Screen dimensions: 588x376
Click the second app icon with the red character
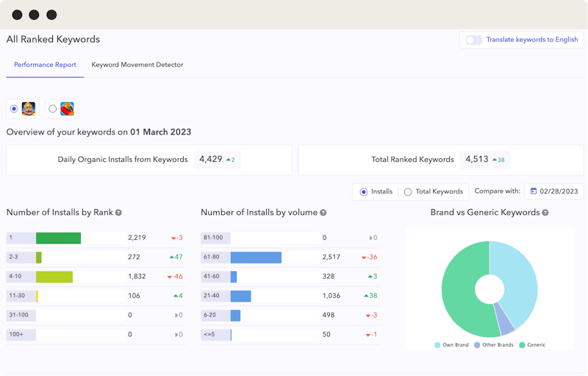click(67, 109)
